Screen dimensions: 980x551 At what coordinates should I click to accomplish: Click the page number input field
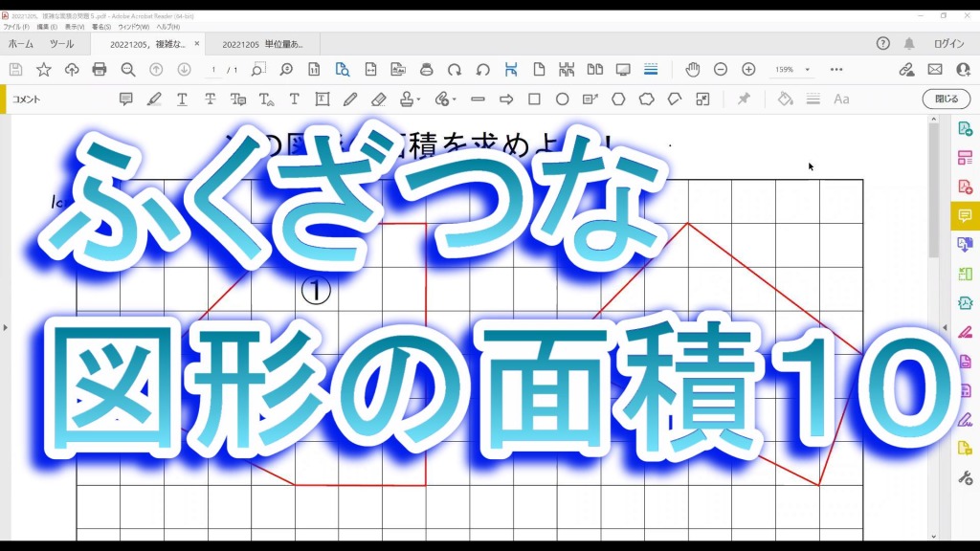[x=213, y=70]
